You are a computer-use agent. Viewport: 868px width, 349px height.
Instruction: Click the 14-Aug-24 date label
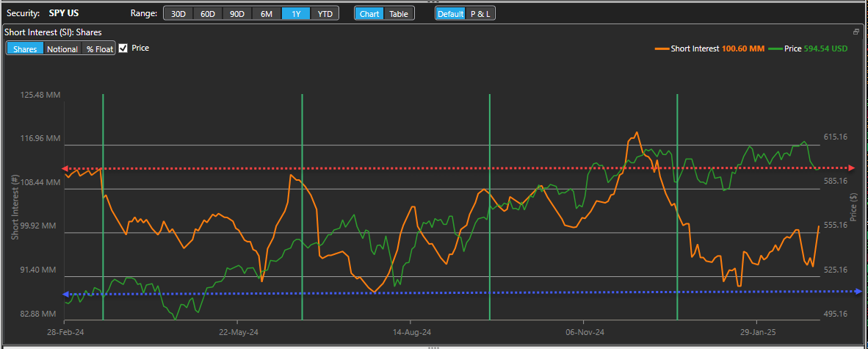click(412, 332)
